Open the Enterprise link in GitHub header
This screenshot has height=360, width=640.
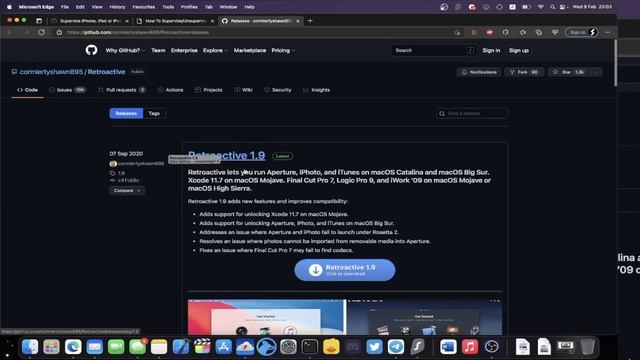click(x=184, y=51)
